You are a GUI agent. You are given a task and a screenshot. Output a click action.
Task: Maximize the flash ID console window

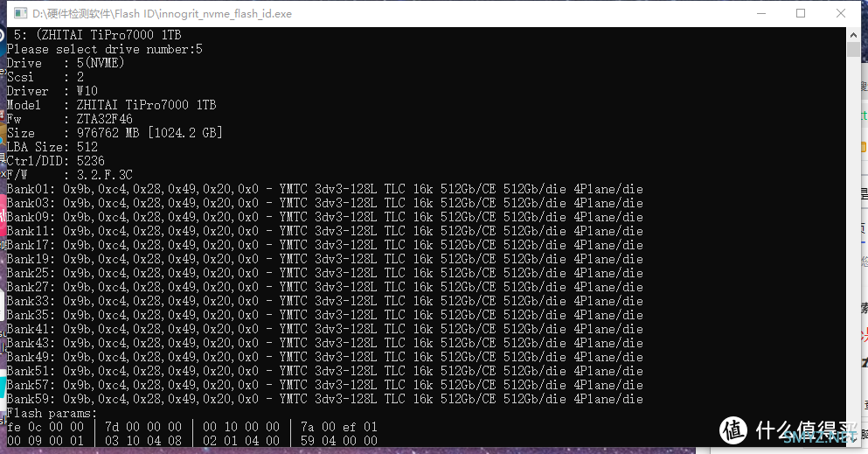coord(801,13)
